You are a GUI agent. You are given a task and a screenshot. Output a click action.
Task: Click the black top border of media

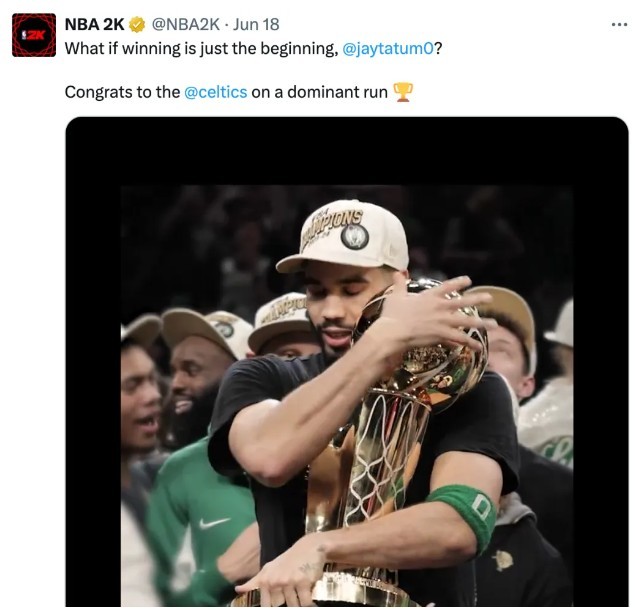tap(346, 150)
